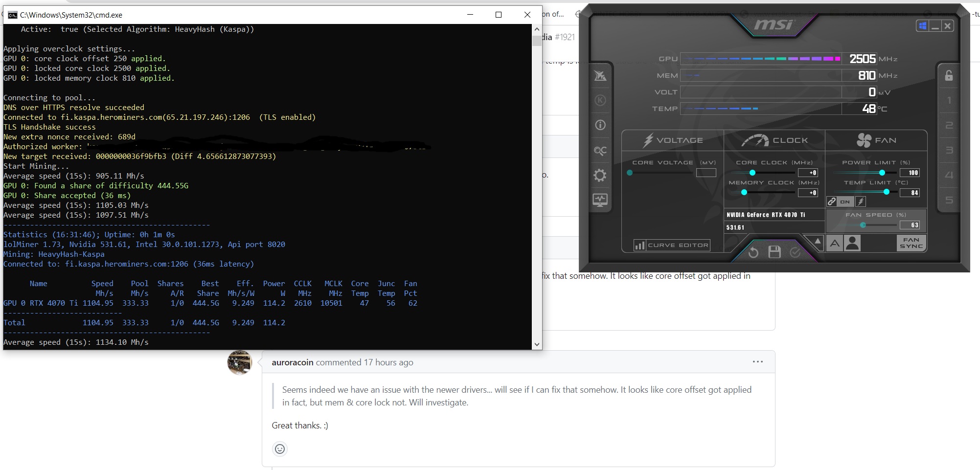The width and height of the screenshot is (980, 470).
Task: Expand the monitoring graph panel arrow
Action: (x=818, y=241)
